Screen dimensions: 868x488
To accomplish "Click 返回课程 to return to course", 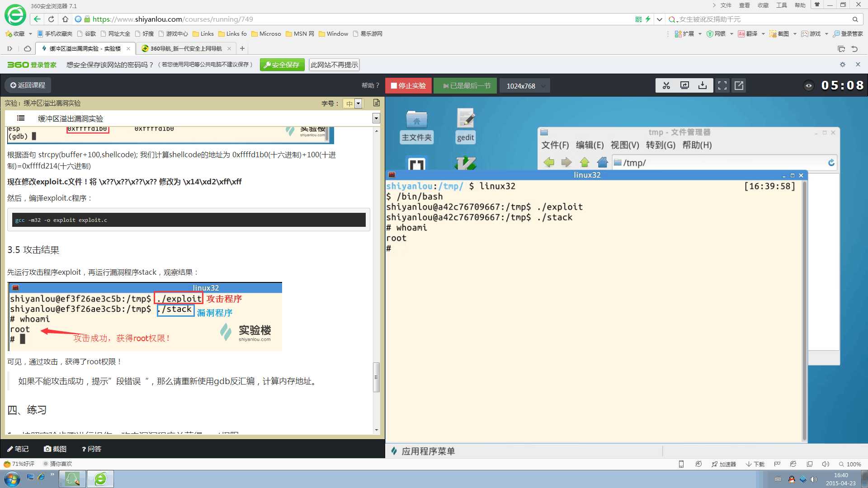I will (x=28, y=85).
